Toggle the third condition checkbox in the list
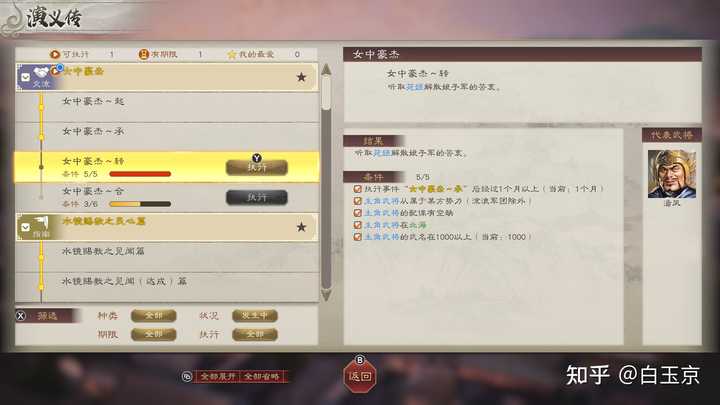This screenshot has height=405, width=720. pos(358,213)
